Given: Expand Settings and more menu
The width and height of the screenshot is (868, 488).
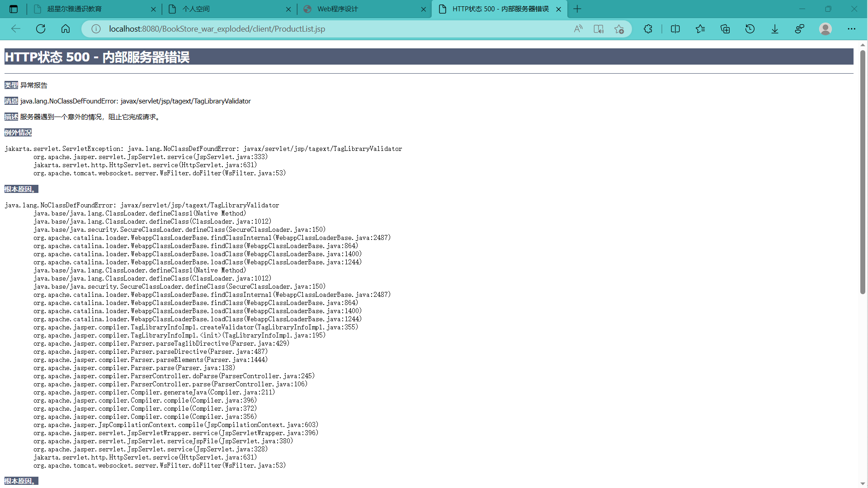Looking at the screenshot, I should 851,29.
